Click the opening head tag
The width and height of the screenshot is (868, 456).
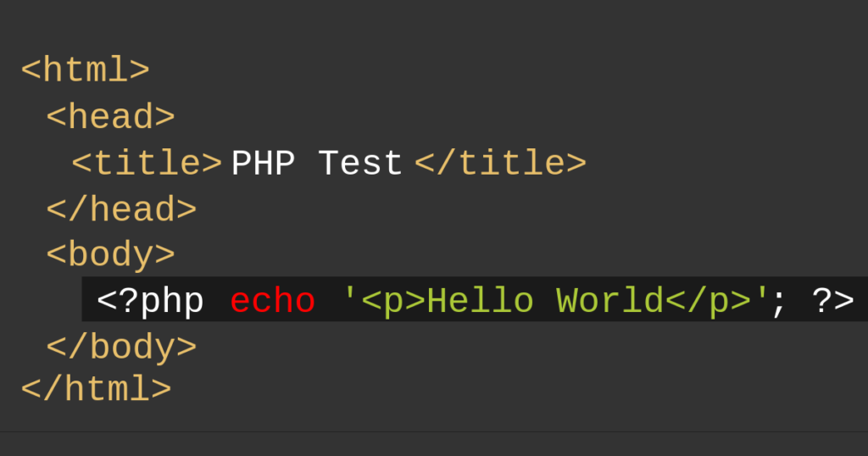coord(111,116)
